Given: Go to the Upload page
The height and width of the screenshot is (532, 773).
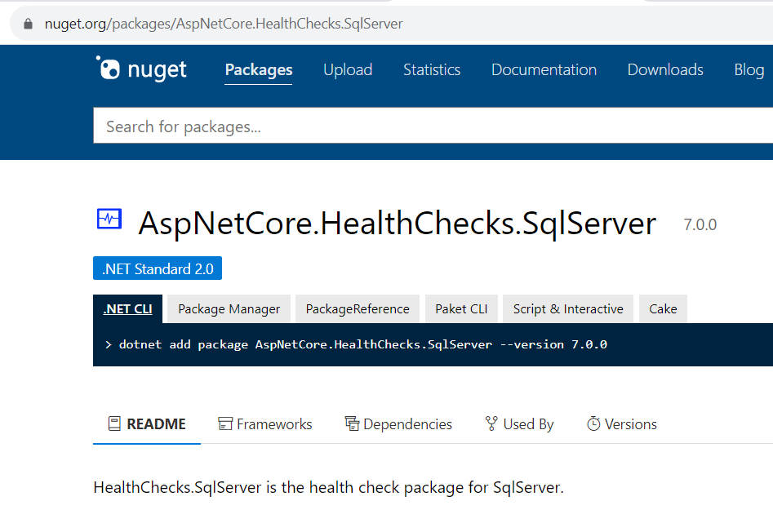Looking at the screenshot, I should pos(348,69).
